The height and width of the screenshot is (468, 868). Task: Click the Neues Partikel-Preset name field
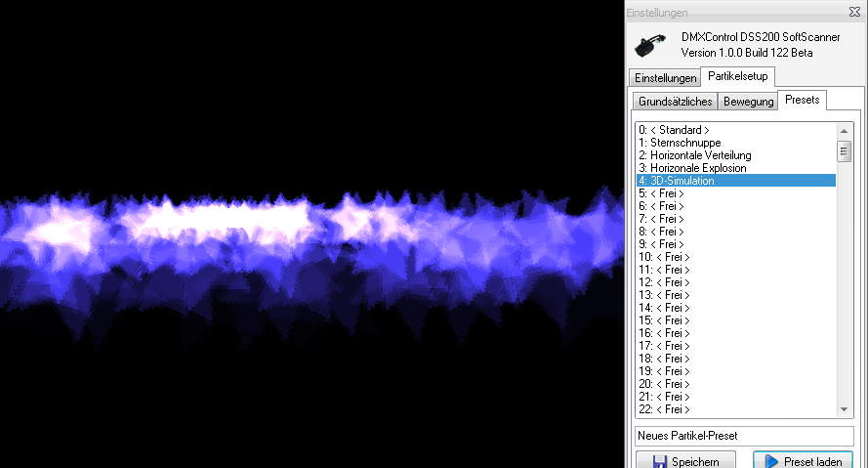tap(743, 436)
